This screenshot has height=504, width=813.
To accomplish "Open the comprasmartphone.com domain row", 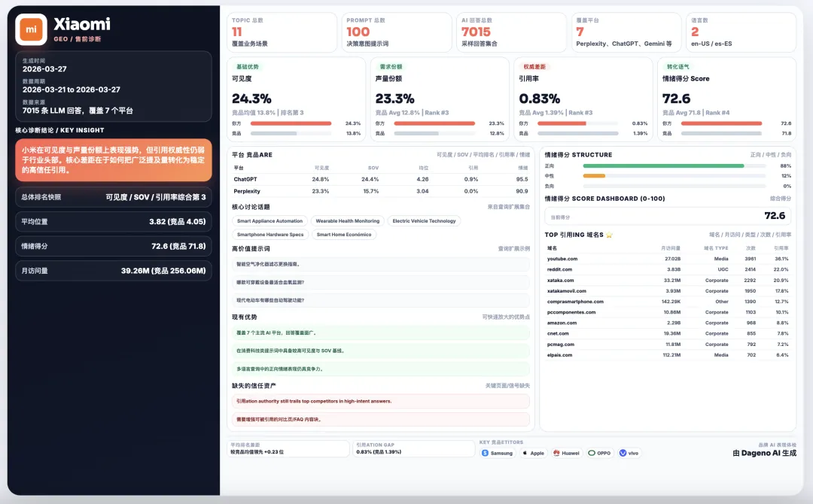I will (668, 302).
